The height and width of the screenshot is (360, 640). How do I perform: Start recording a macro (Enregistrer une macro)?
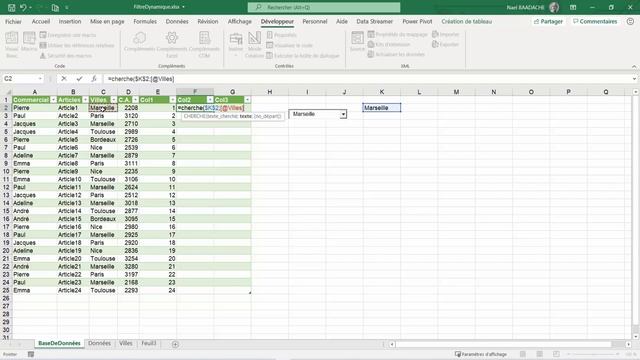pos(68,35)
